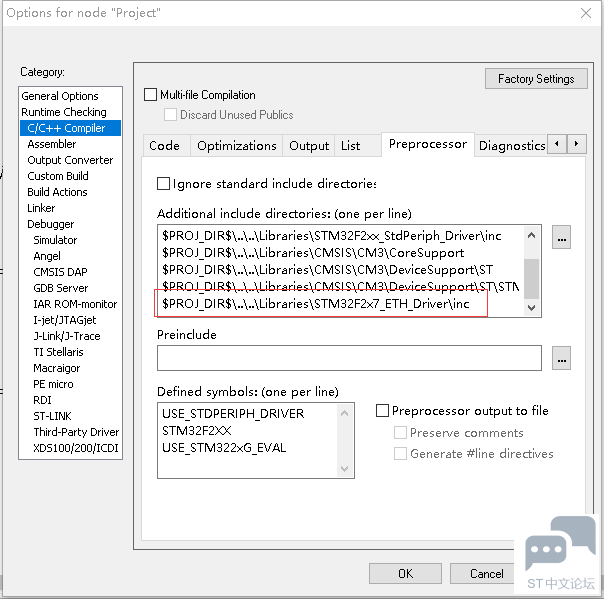Select CMSIS DAP category
Screen dimensions: 604x599
[60, 272]
